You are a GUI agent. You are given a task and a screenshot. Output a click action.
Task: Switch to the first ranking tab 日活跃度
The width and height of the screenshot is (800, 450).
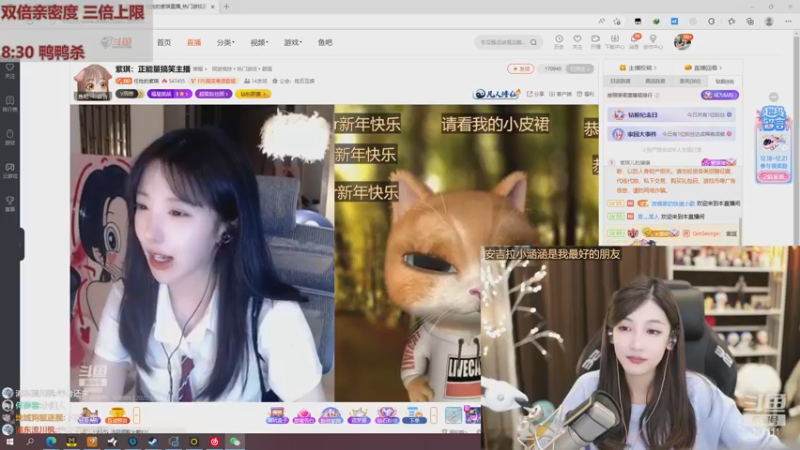[x=621, y=81]
